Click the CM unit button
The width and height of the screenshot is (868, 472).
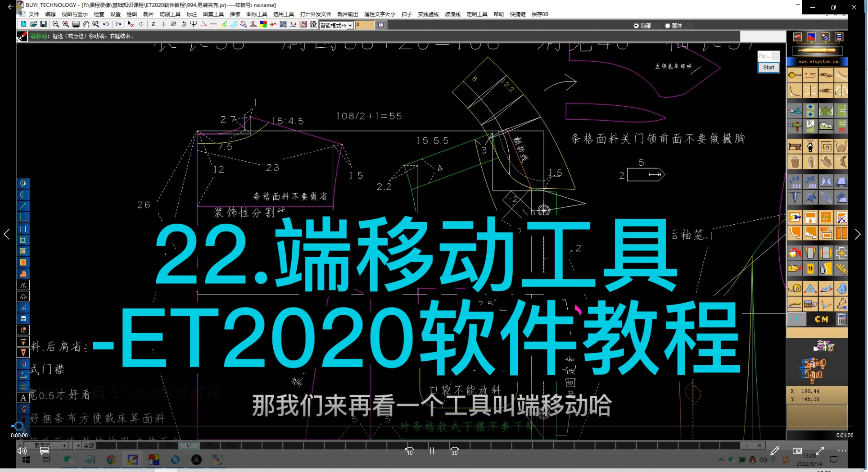pyautogui.click(x=821, y=319)
